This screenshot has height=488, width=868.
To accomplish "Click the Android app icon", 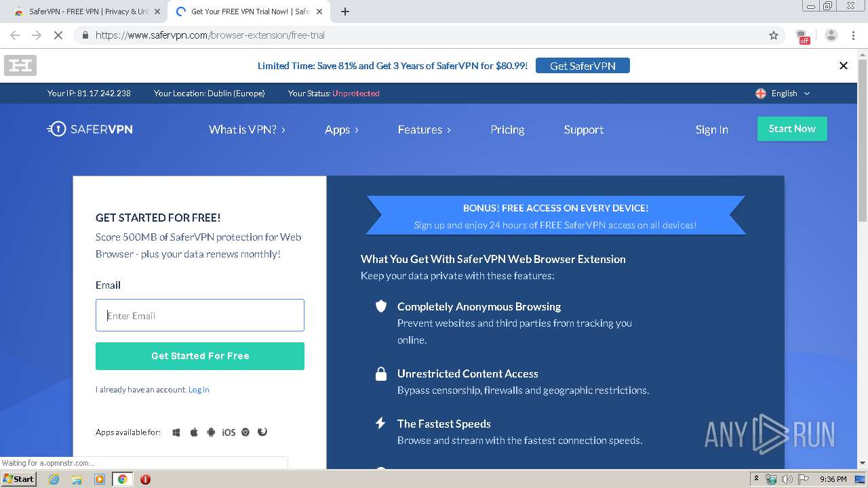I will point(211,432).
